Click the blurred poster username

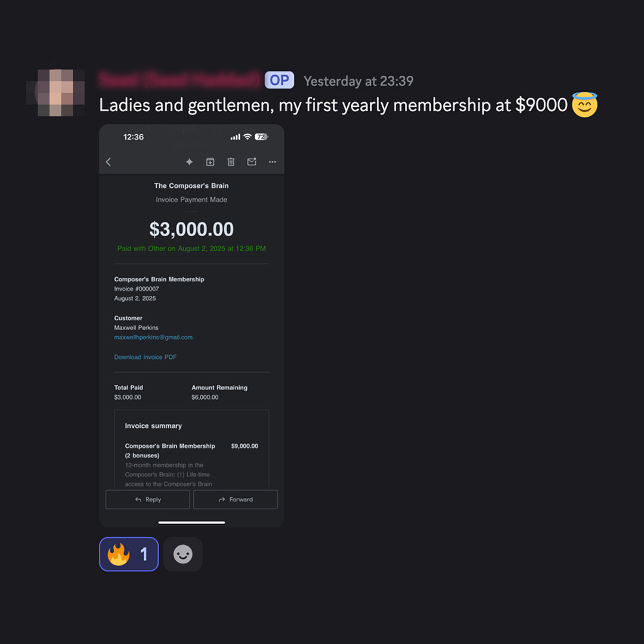(x=179, y=80)
